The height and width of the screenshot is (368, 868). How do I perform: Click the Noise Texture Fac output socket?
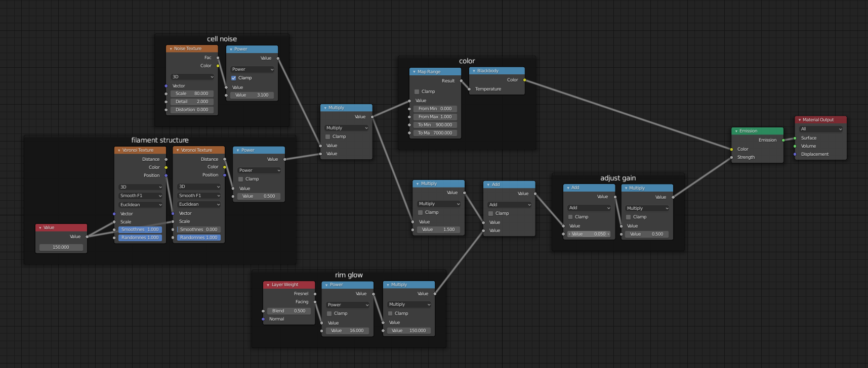pos(218,58)
